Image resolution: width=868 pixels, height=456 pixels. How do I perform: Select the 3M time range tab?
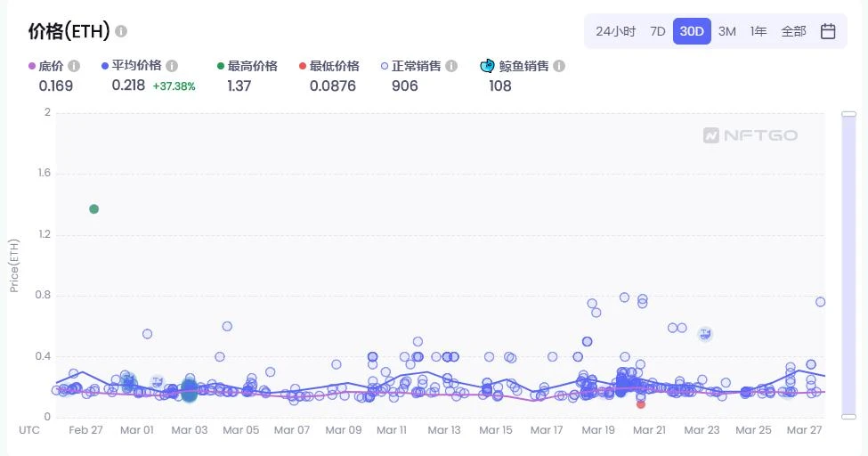726,31
